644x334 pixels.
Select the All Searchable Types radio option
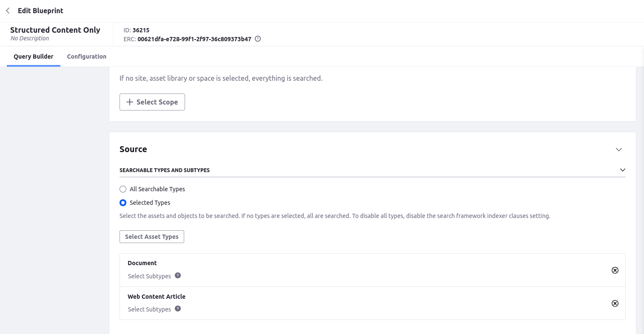click(x=123, y=189)
